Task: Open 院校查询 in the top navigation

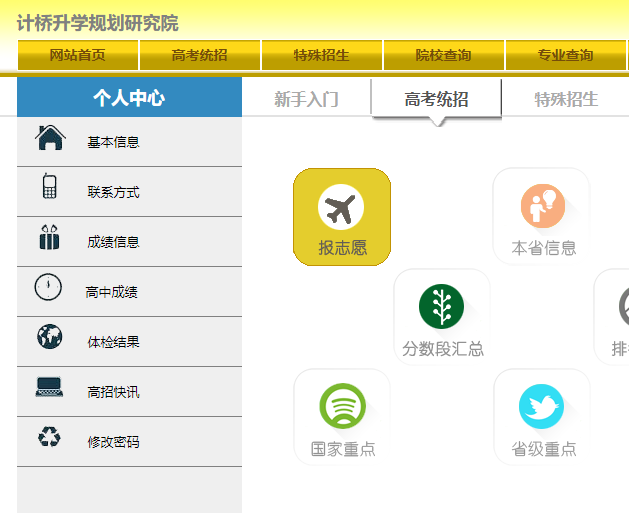Action: pyautogui.click(x=444, y=55)
